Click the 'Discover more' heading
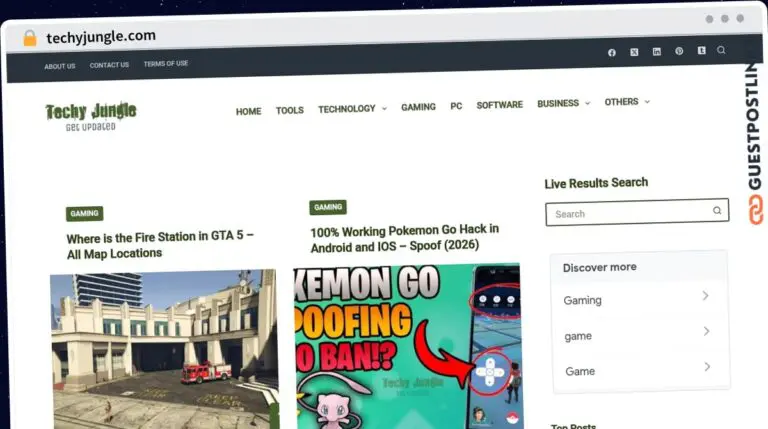 point(600,267)
